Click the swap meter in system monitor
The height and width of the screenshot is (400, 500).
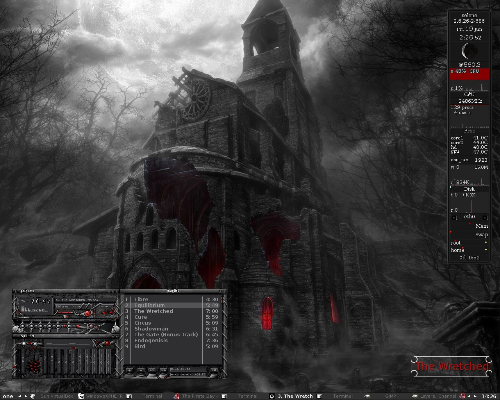click(469, 235)
